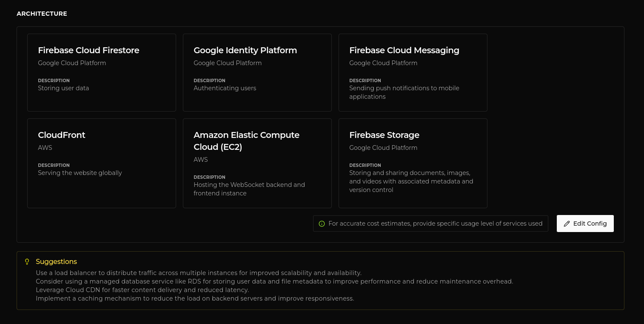Click 'Storing user data' description text

[x=63, y=88]
